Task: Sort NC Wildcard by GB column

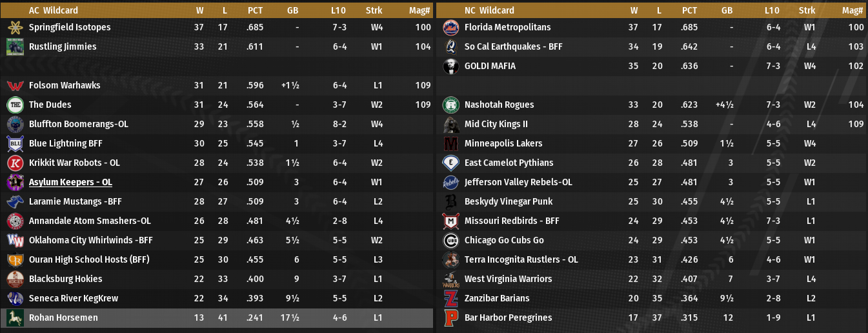Action: pyautogui.click(x=727, y=10)
